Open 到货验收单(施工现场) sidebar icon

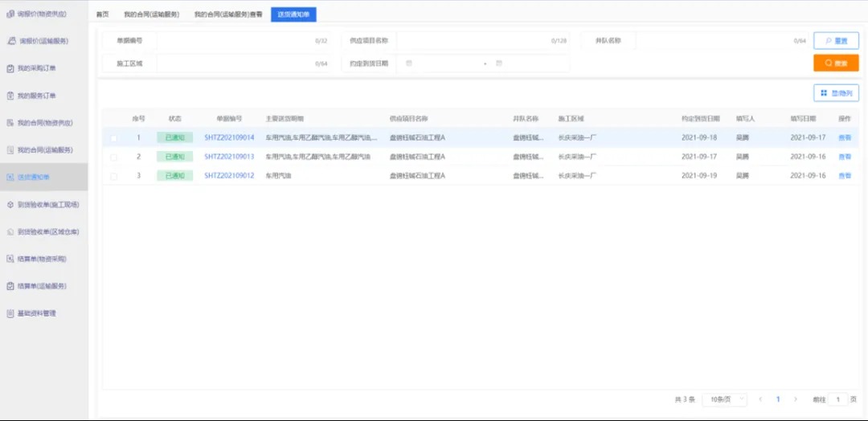pos(10,205)
